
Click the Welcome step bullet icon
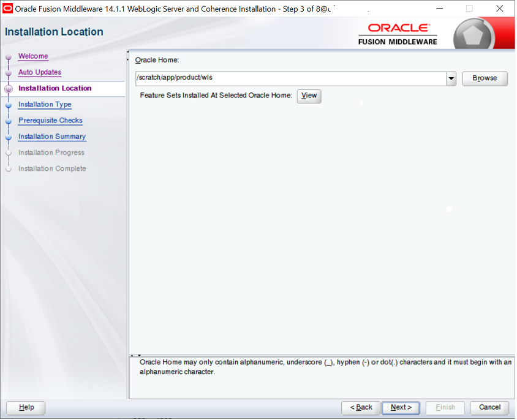(9, 57)
